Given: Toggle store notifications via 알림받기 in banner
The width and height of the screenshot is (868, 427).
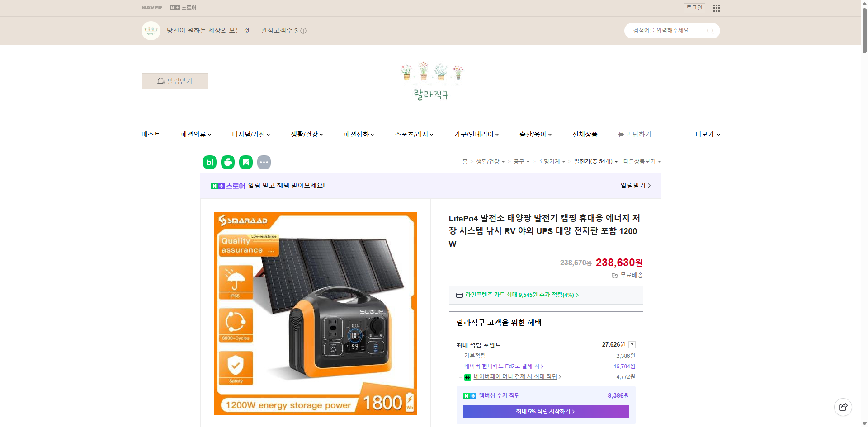Looking at the screenshot, I should click(x=633, y=185).
